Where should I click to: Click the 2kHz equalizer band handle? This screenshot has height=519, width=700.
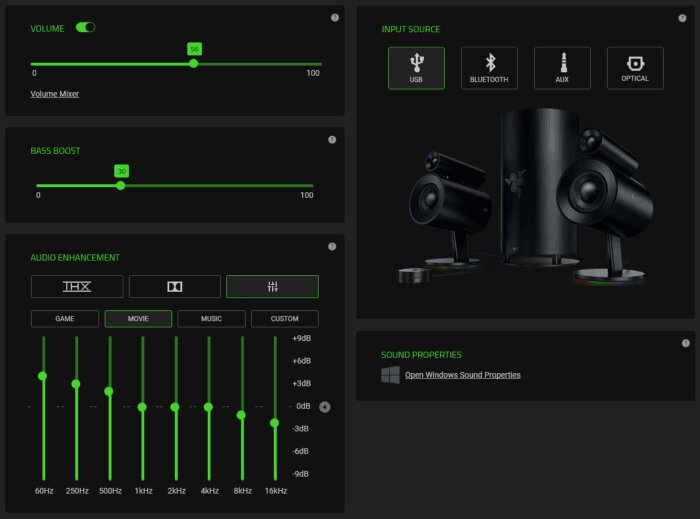(x=175, y=407)
